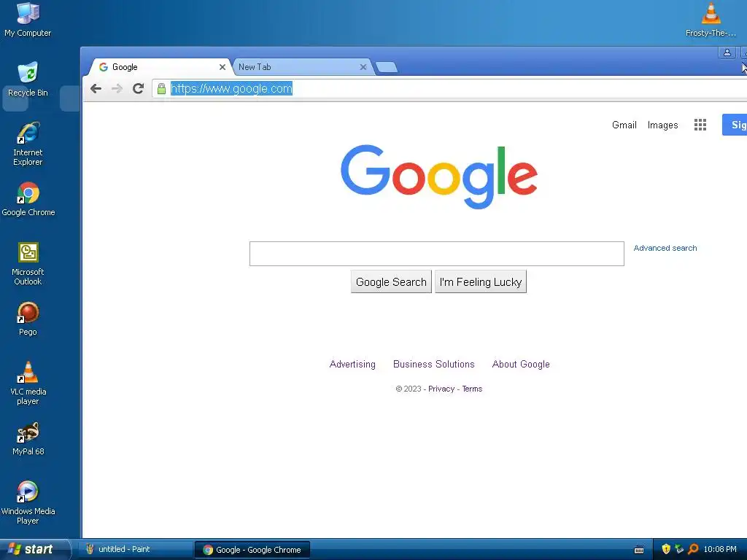Close the New Tab tab
747x560 pixels.
pos(363,67)
